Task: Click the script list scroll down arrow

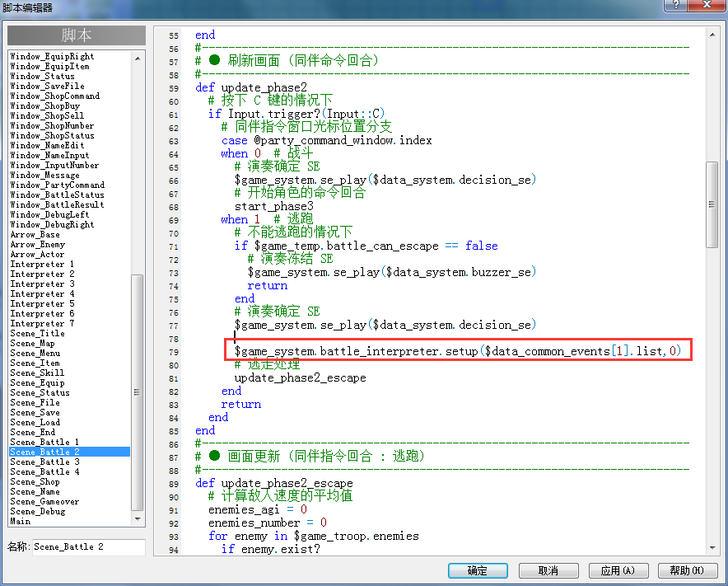Action: (138, 519)
